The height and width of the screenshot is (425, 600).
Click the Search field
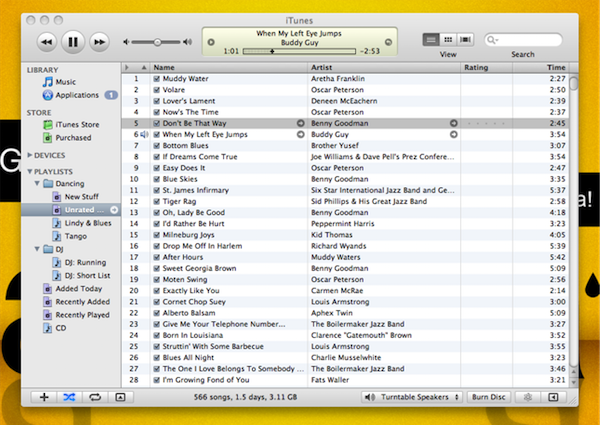coord(523,40)
